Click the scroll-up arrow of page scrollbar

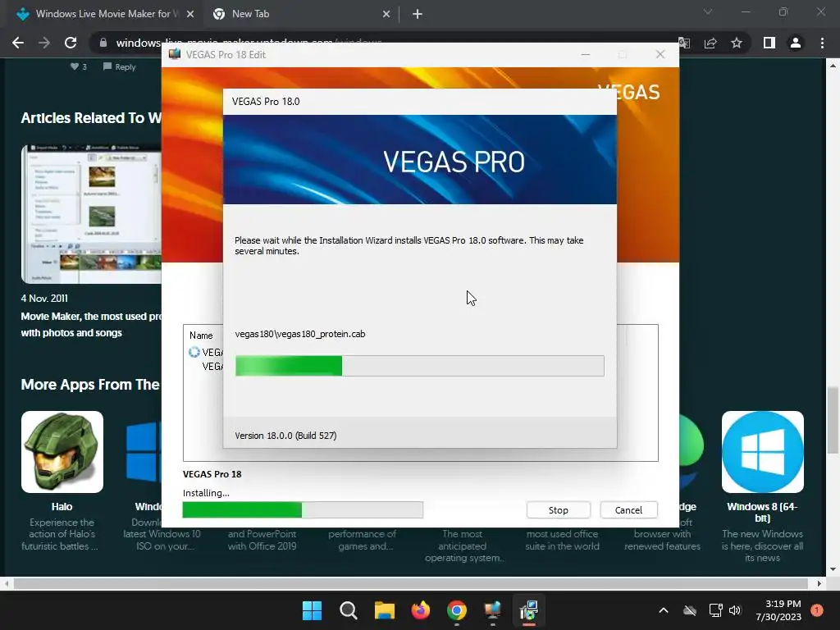pos(833,66)
